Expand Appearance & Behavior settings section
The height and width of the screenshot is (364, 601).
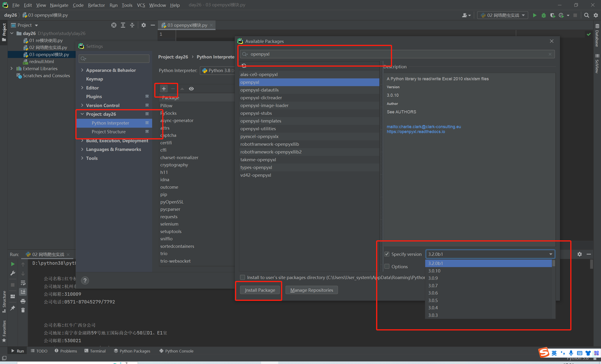[82, 70]
